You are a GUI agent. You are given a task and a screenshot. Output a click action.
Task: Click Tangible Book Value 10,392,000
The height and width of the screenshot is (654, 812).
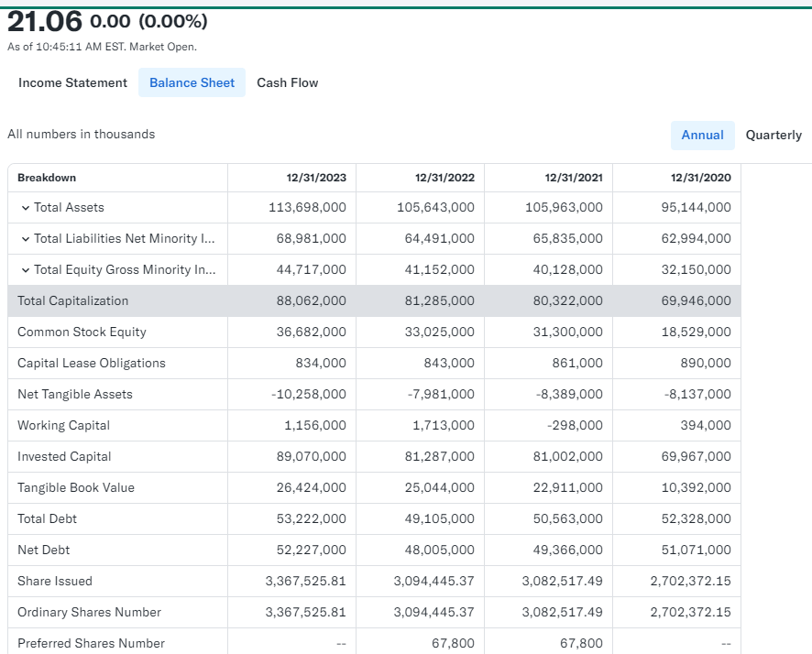(x=696, y=487)
